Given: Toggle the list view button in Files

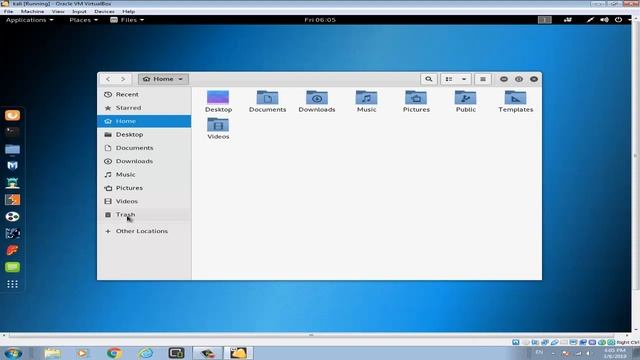Looking at the screenshot, I should pos(449,79).
